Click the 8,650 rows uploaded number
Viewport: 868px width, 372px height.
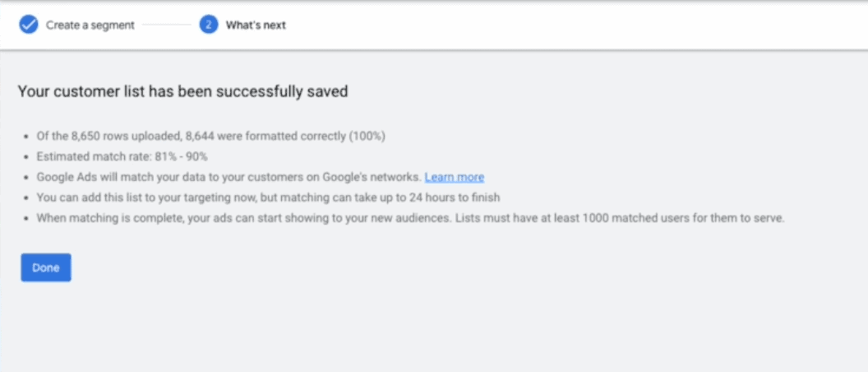tap(85, 137)
